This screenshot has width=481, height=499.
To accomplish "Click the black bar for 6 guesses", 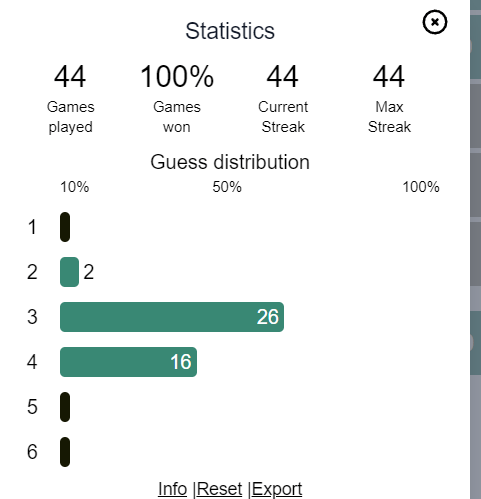I will 65,452.
